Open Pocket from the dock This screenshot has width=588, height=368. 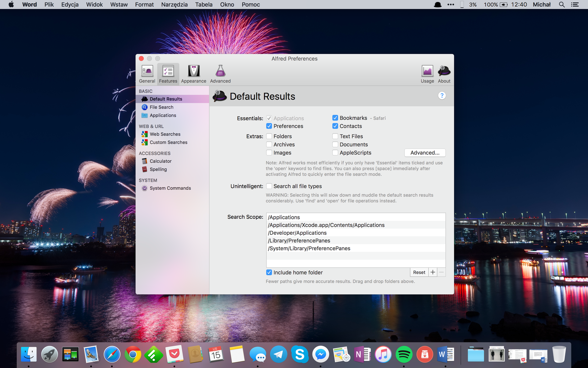click(x=174, y=354)
